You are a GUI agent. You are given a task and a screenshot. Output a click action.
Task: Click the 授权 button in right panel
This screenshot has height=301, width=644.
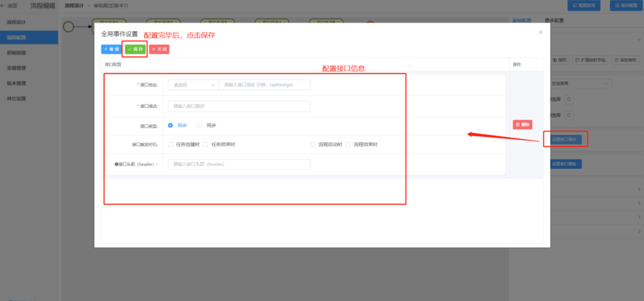(560, 60)
